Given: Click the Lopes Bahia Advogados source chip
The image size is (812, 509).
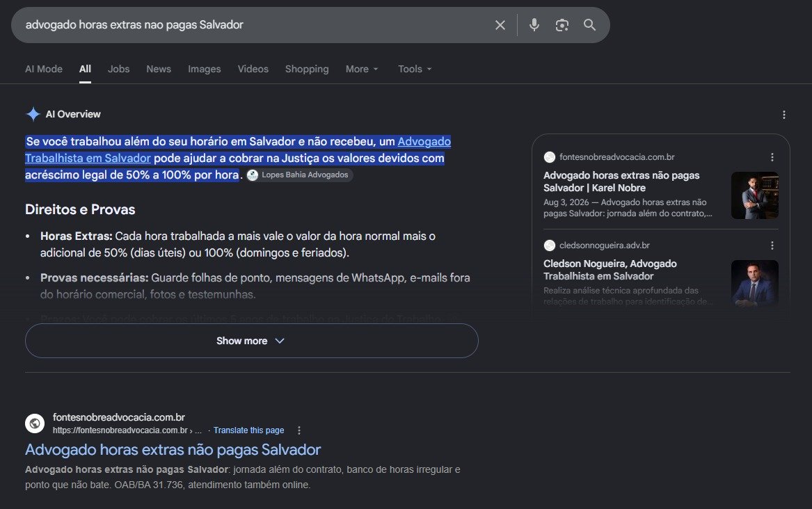Looking at the screenshot, I should (299, 175).
